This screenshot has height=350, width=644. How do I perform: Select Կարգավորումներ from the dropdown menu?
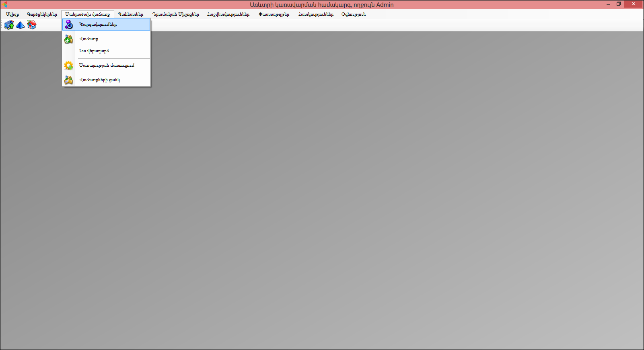[106, 25]
